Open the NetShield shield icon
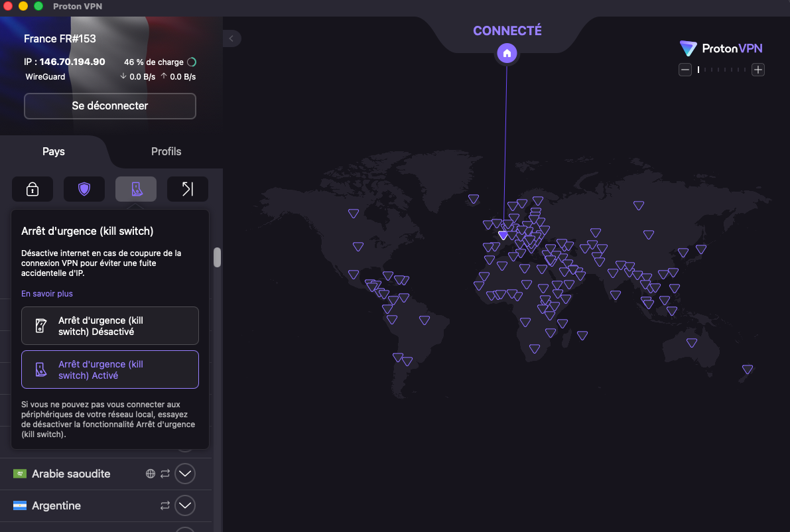Screen dimensions: 790x532 (x=84, y=189)
